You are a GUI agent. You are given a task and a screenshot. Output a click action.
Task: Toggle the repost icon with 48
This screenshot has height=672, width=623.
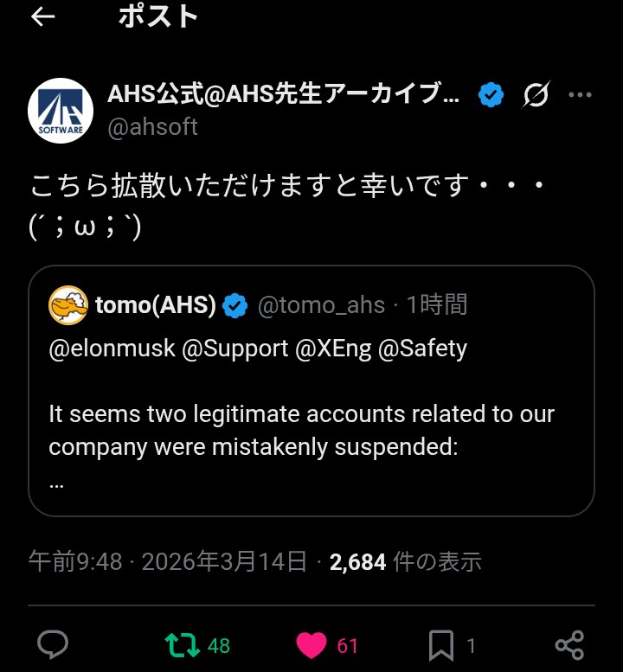pyautogui.click(x=182, y=645)
